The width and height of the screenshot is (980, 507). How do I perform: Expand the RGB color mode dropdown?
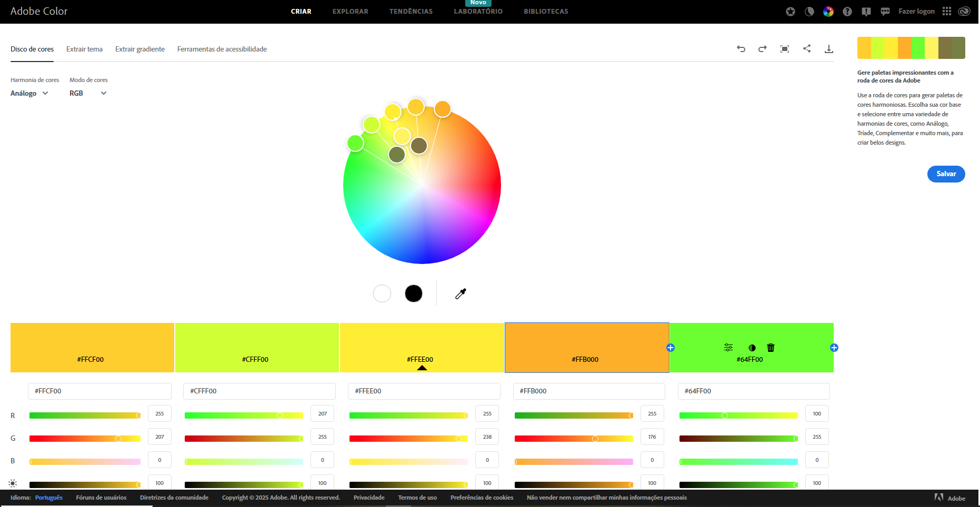tap(88, 93)
